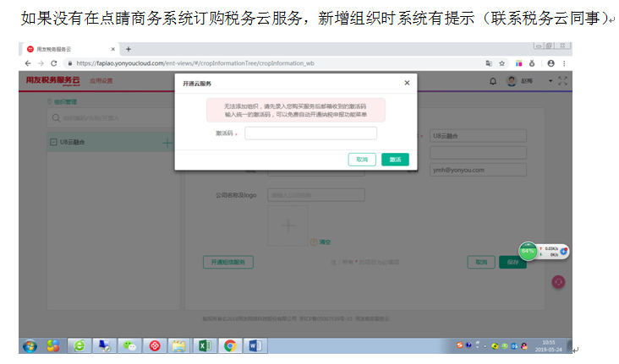
Task: Go back with the browser back arrow
Action: [28, 63]
